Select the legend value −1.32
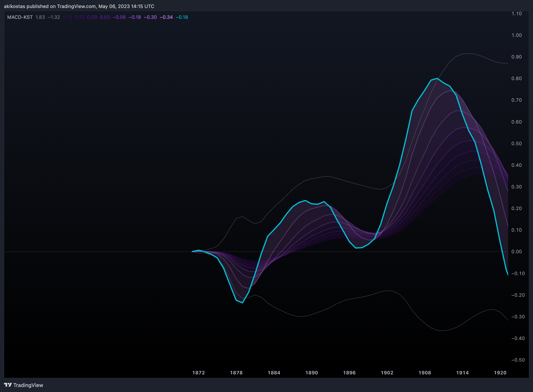The height and width of the screenshot is (392, 533). click(54, 17)
